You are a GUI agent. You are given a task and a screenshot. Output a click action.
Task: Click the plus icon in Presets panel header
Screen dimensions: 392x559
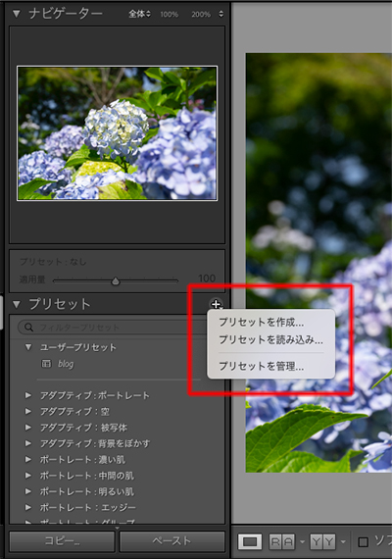[216, 304]
